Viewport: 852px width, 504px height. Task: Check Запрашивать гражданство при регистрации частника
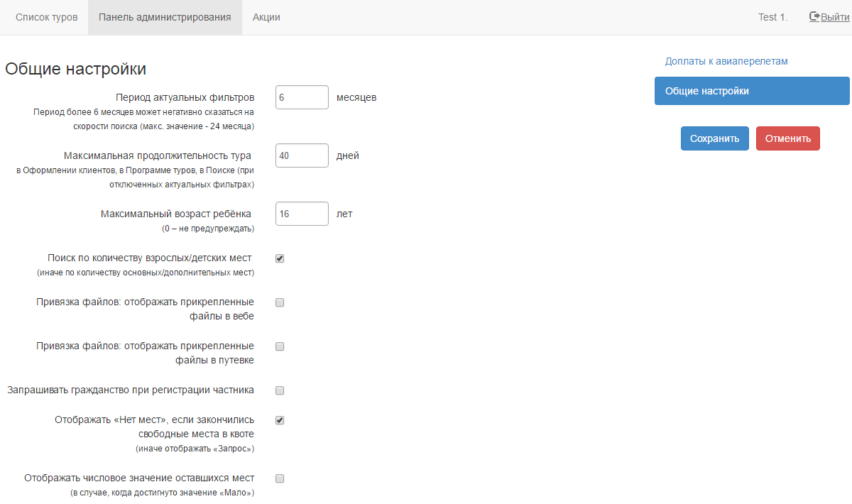coord(280,390)
